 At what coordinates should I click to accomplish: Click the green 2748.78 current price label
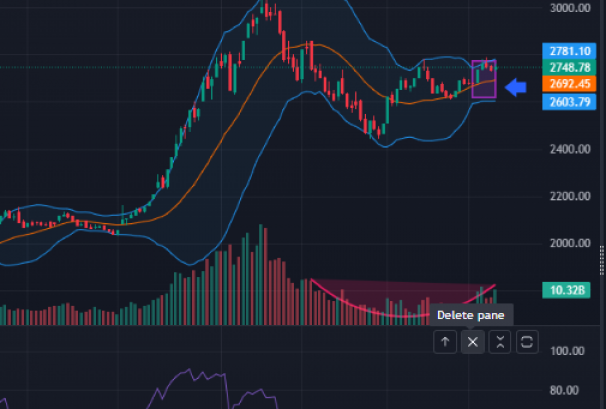tap(564, 67)
